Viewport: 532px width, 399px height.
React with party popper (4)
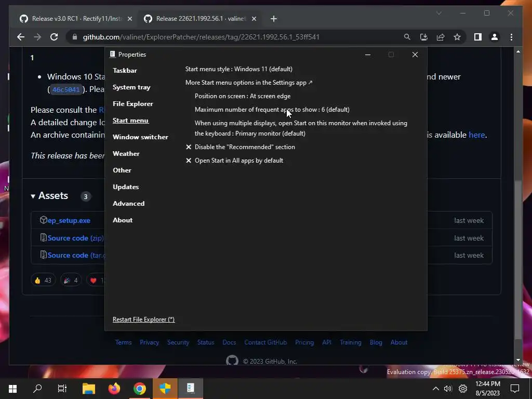(x=71, y=280)
